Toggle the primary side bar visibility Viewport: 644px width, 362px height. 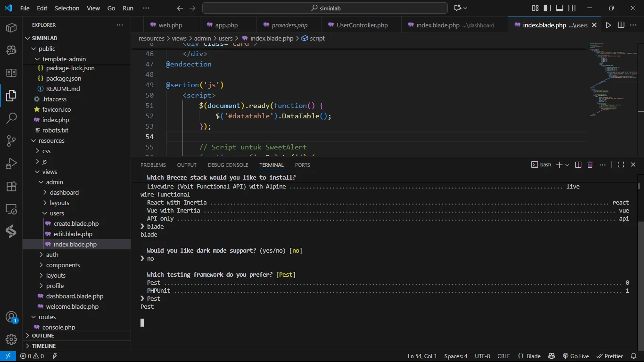tap(547, 8)
